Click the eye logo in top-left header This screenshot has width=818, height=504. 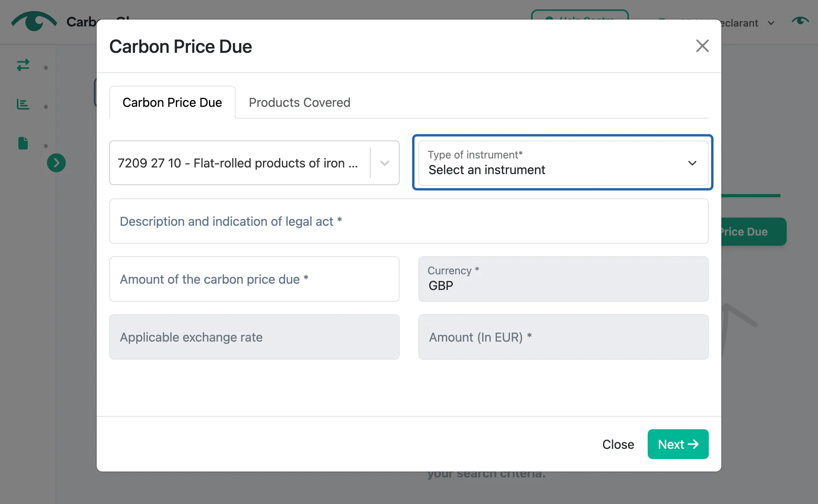tap(34, 21)
